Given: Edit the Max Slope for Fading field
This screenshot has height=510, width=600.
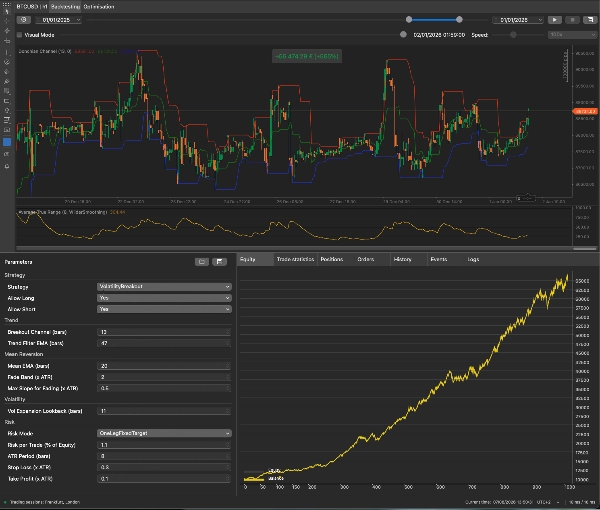Looking at the screenshot, I should tap(164, 388).
